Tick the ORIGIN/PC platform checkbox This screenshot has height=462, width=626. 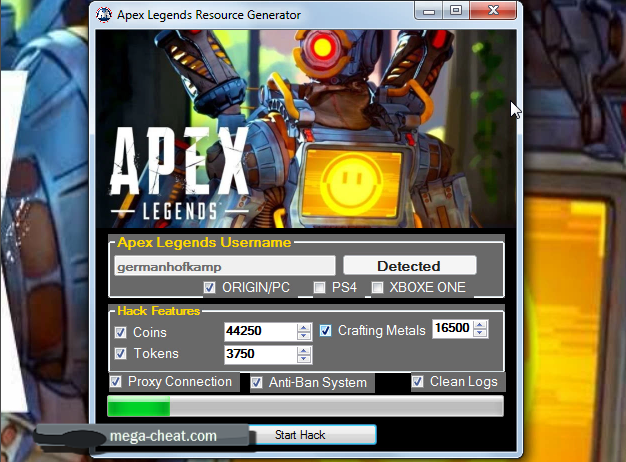[x=209, y=288]
